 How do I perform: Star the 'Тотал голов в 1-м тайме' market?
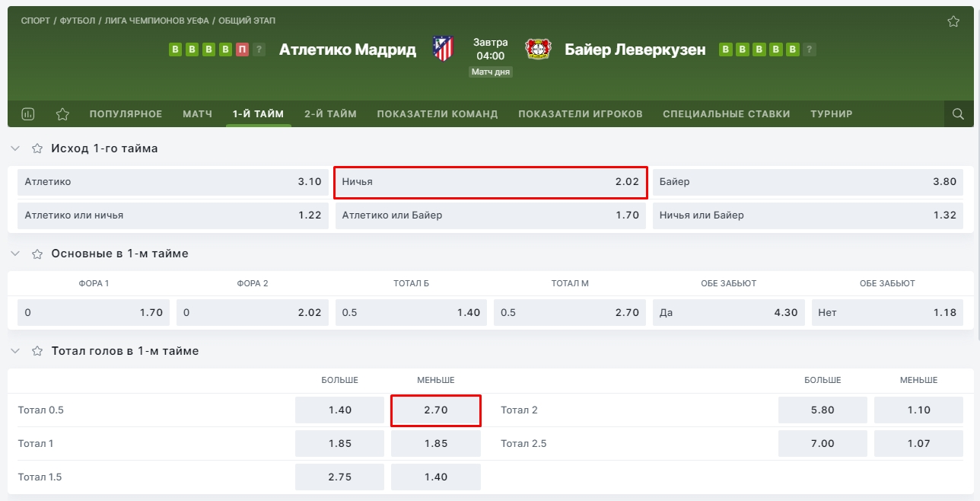click(37, 351)
